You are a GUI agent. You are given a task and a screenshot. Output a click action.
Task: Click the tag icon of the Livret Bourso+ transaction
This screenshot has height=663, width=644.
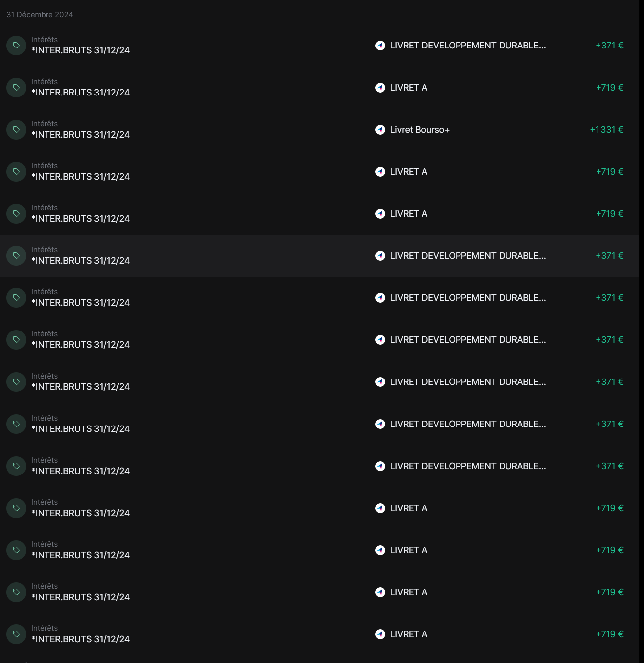16,130
